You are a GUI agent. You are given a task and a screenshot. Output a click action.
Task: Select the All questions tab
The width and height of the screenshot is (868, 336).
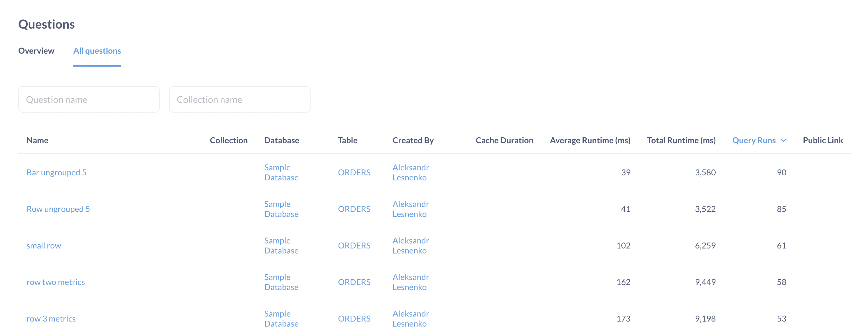(x=97, y=51)
